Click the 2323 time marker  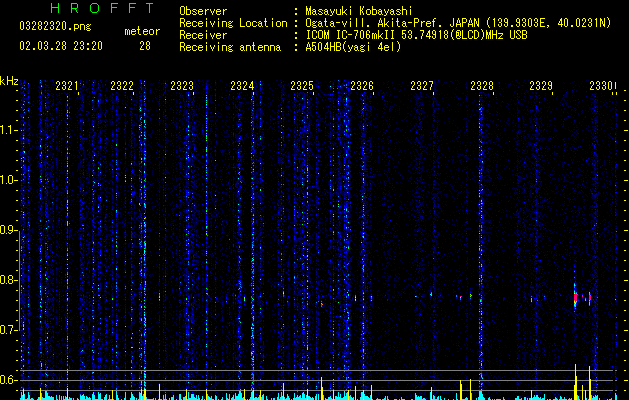coord(182,86)
